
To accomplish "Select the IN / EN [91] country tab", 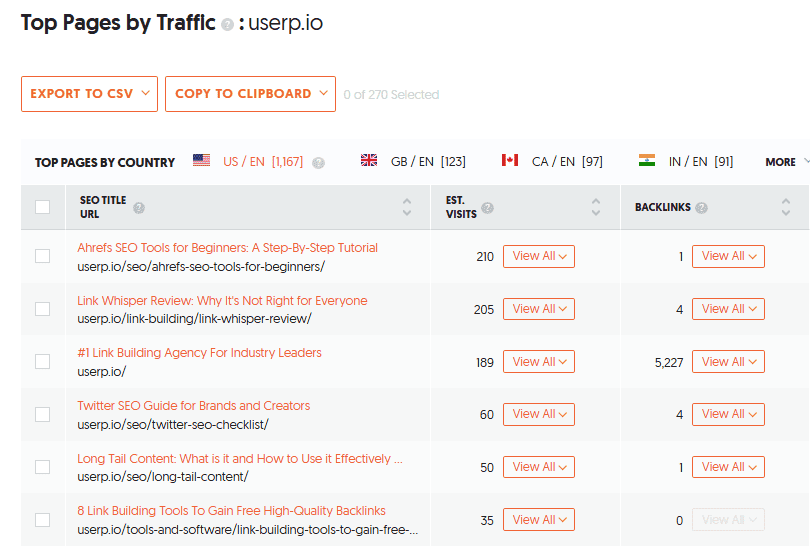I will [x=701, y=162].
